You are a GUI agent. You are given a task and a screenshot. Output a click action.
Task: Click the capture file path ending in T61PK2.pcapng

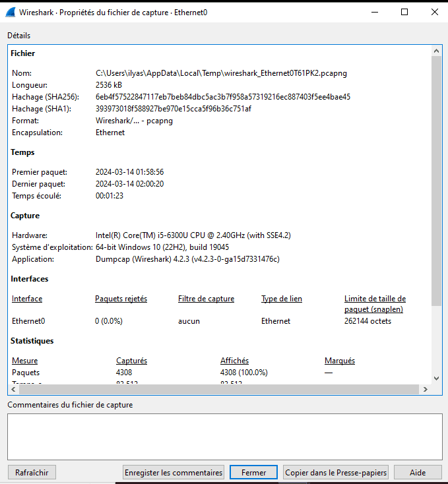point(221,73)
